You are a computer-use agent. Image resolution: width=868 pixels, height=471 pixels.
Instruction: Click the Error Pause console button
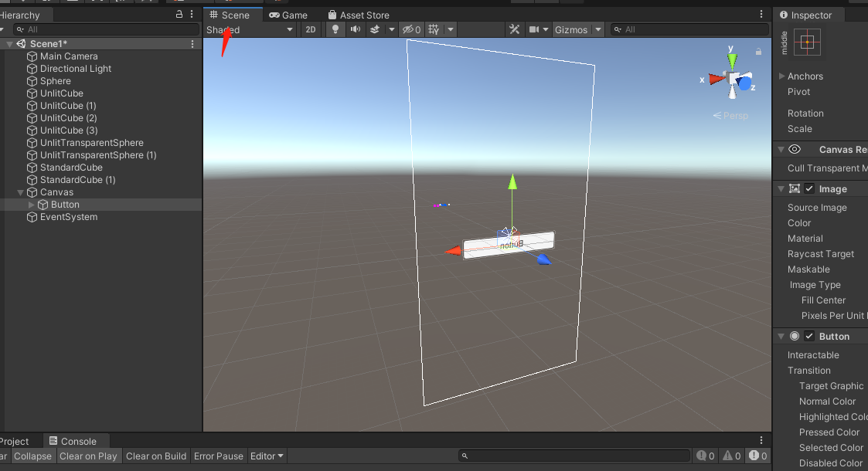218,456
